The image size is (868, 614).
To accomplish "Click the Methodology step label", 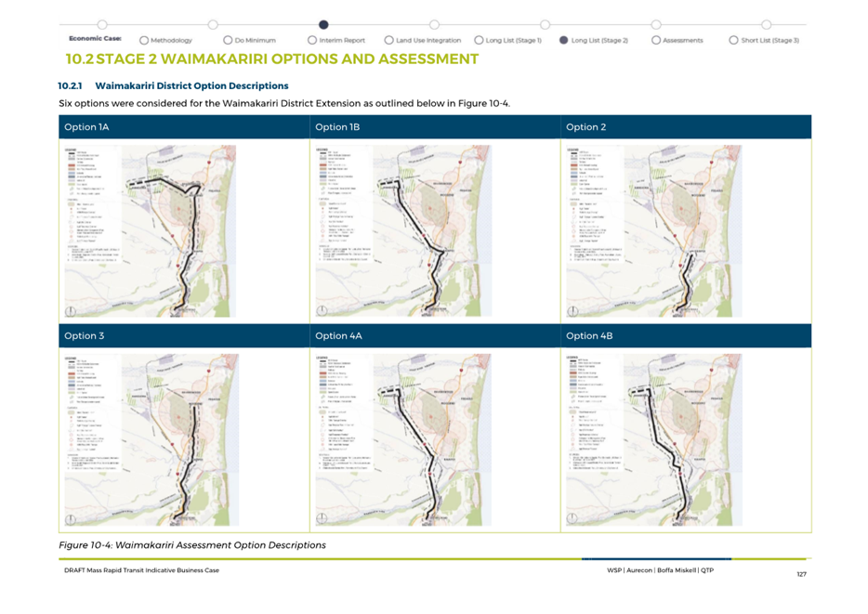I will pyautogui.click(x=171, y=40).
